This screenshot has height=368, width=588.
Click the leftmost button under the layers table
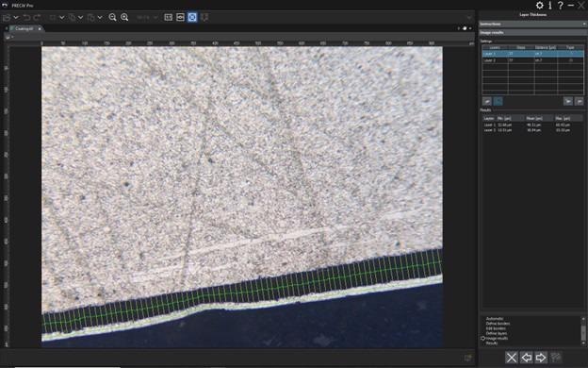pyautogui.click(x=487, y=101)
